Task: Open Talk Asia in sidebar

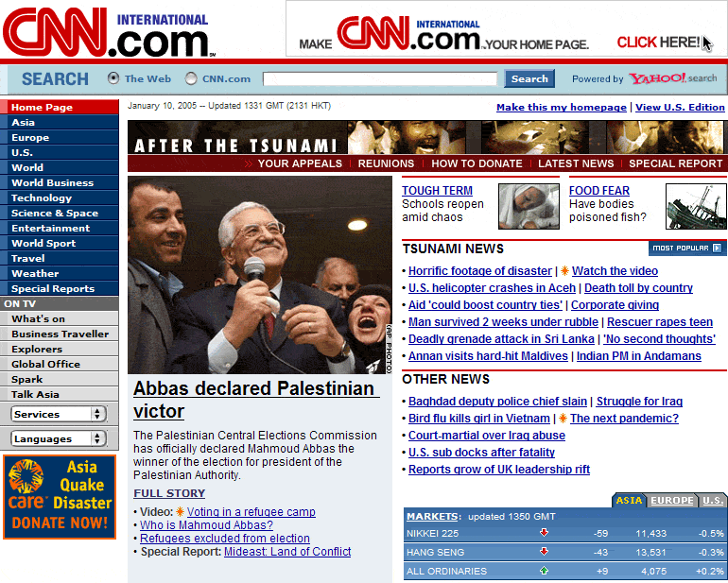Action: pyautogui.click(x=60, y=395)
